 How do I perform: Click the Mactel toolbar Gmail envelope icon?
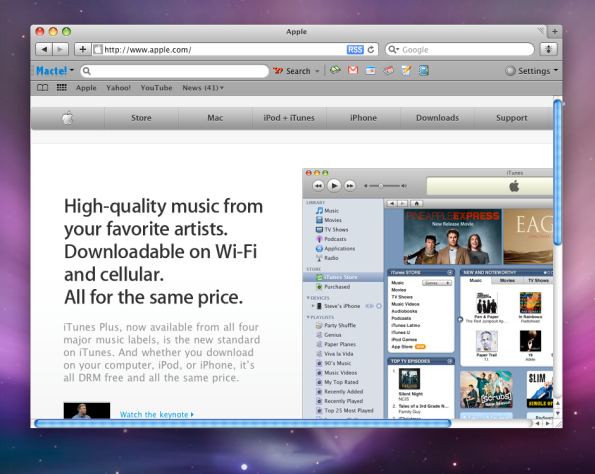coord(353,70)
